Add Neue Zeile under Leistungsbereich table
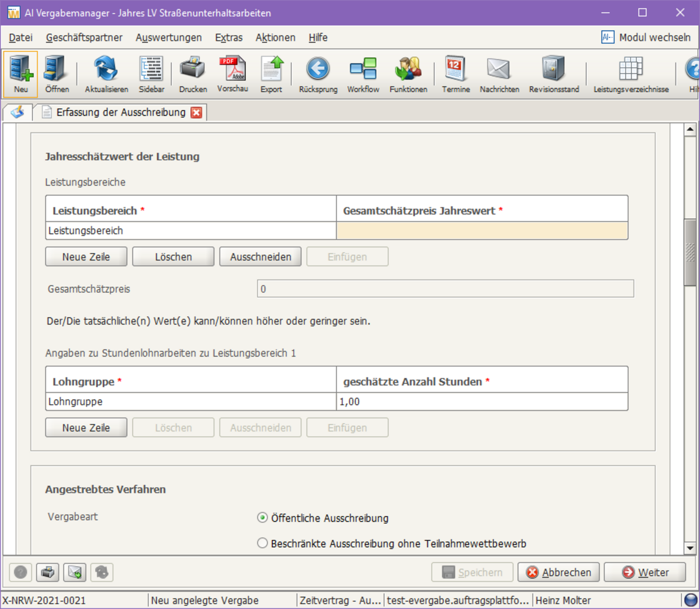The height and width of the screenshot is (609, 700). [86, 257]
